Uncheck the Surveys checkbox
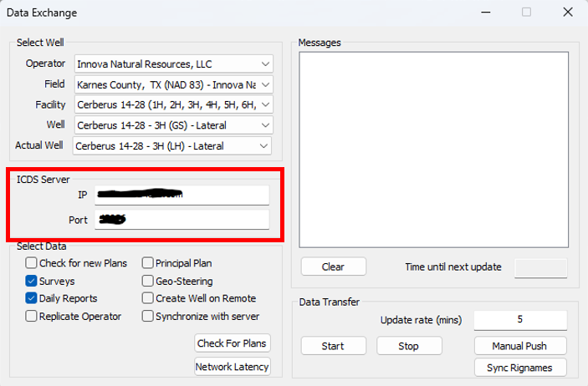The height and width of the screenshot is (386, 588). 32,281
